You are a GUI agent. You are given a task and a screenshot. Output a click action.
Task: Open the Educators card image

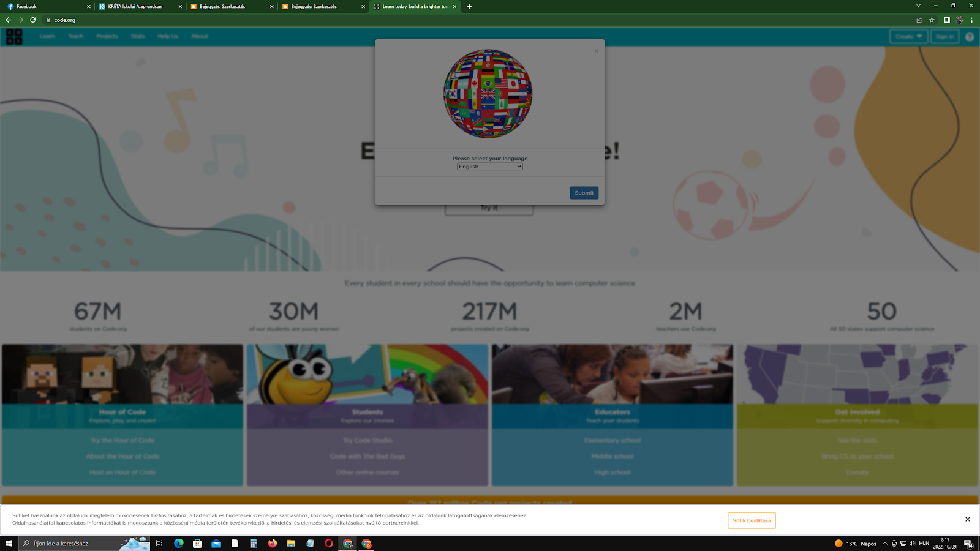pyautogui.click(x=612, y=374)
